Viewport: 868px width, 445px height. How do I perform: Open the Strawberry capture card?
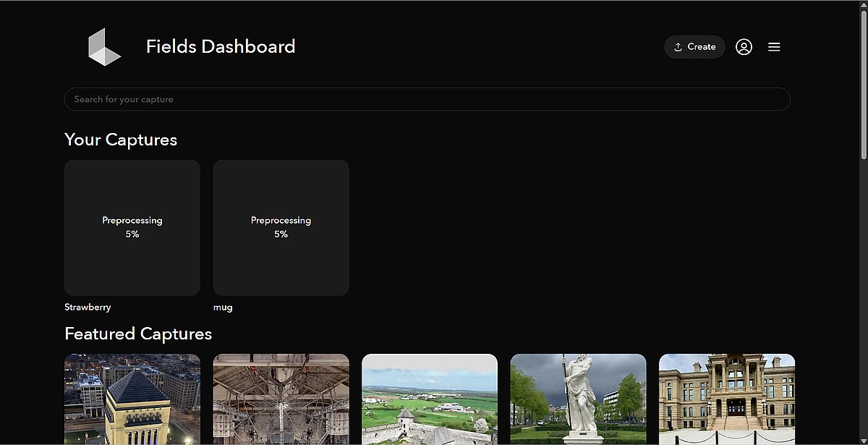point(132,227)
